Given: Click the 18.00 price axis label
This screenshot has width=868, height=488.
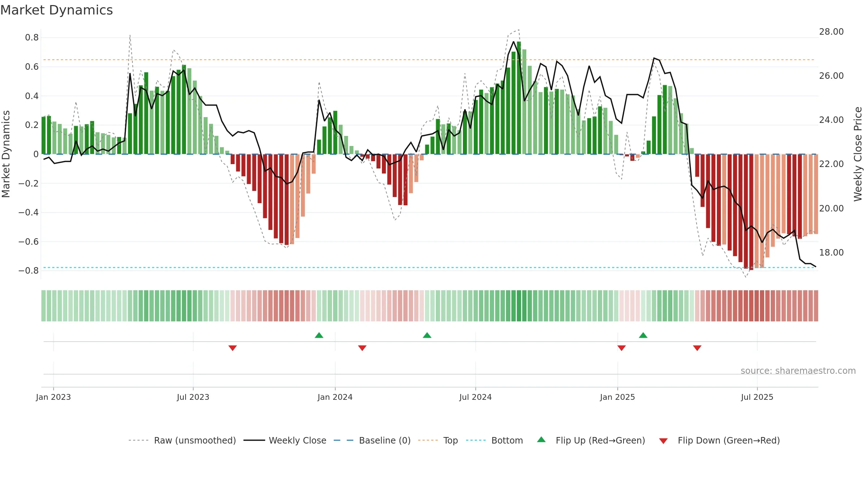Looking at the screenshot, I should (x=831, y=253).
